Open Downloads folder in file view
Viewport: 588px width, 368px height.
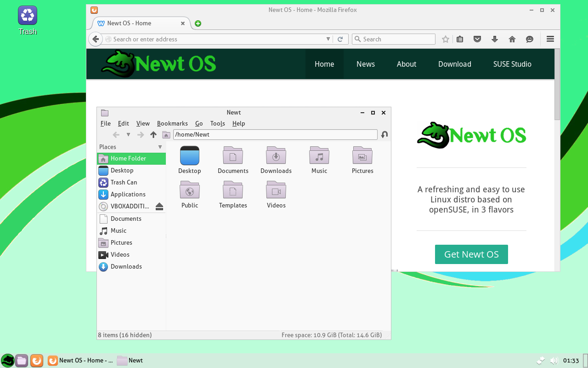[276, 155]
